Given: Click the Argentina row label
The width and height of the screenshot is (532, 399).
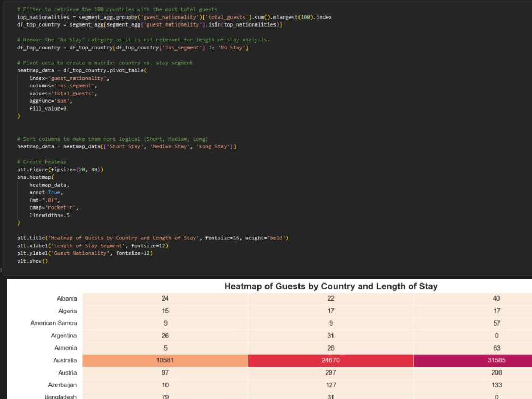Looking at the screenshot, I should pos(64,336).
